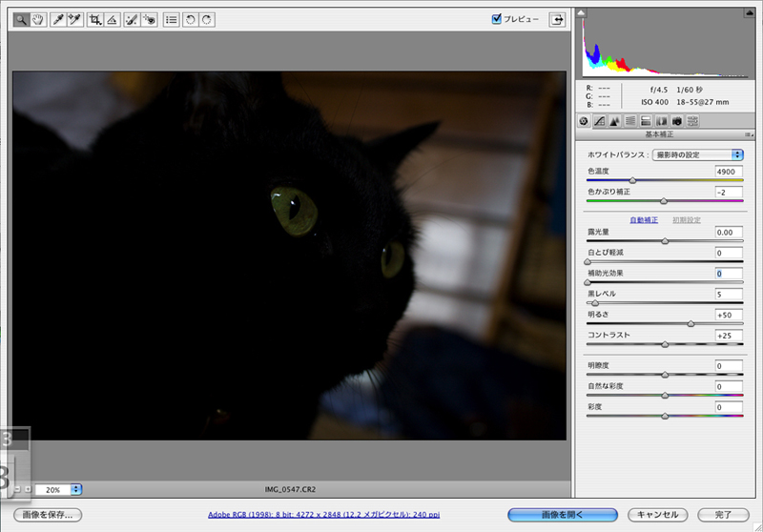Click the 自然な彩度 slider handle
This screenshot has height=532, width=763.
[665, 396]
